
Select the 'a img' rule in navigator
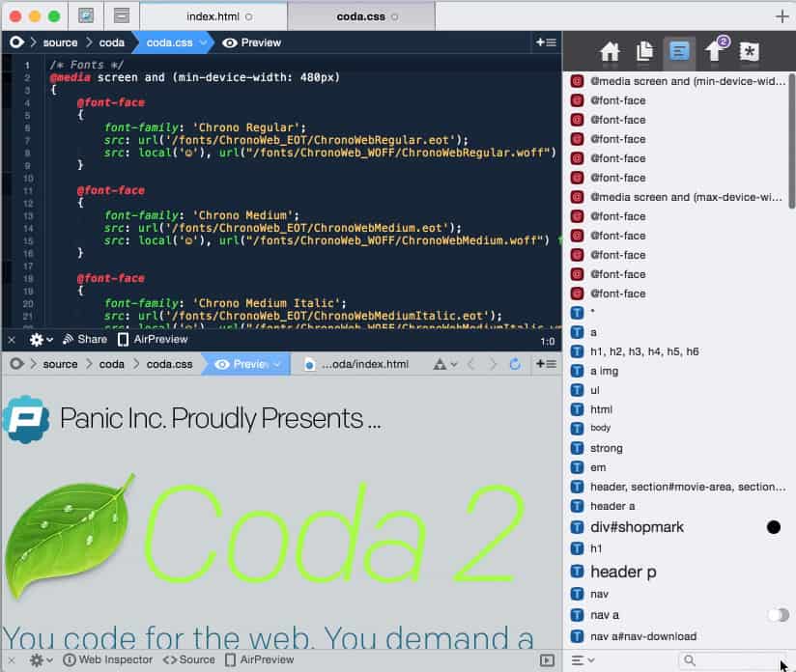[678, 371]
